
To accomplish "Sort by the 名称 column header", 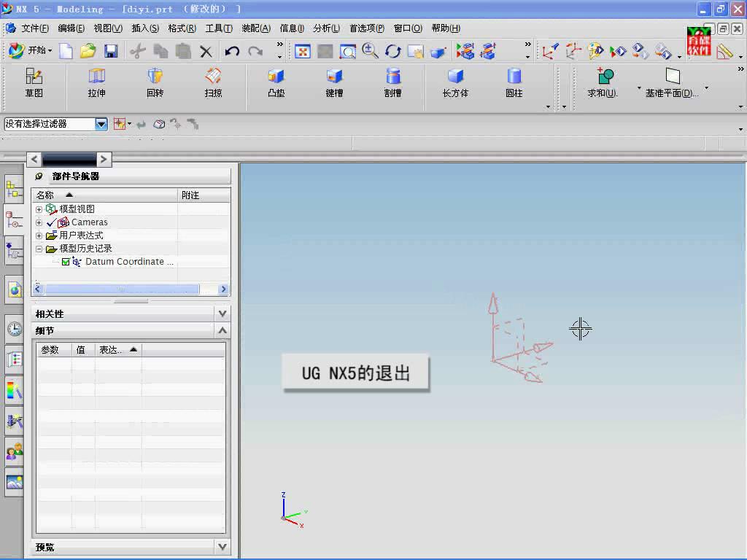I will [x=104, y=195].
